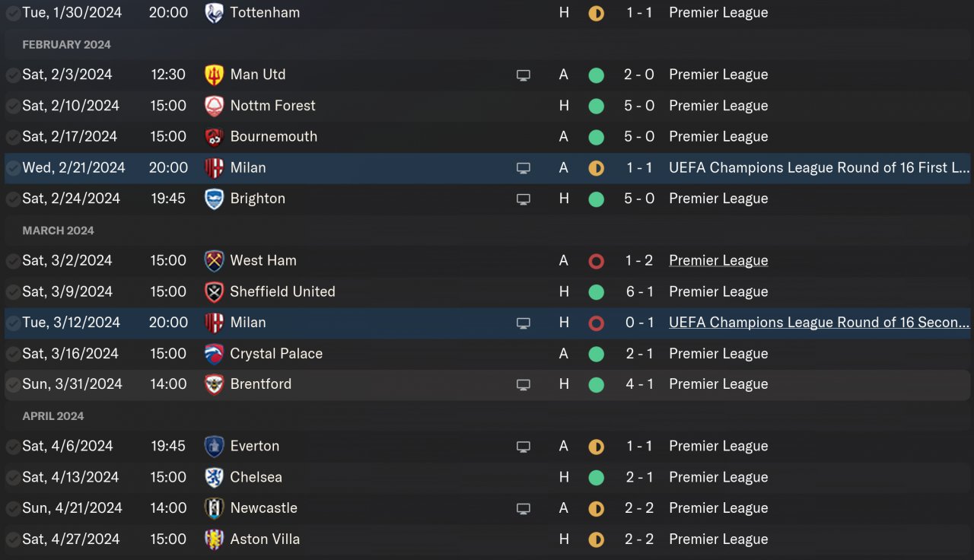Toggle the checkmark beside Sat, 3/9/2024 fixture
974x560 pixels.
[x=13, y=292]
